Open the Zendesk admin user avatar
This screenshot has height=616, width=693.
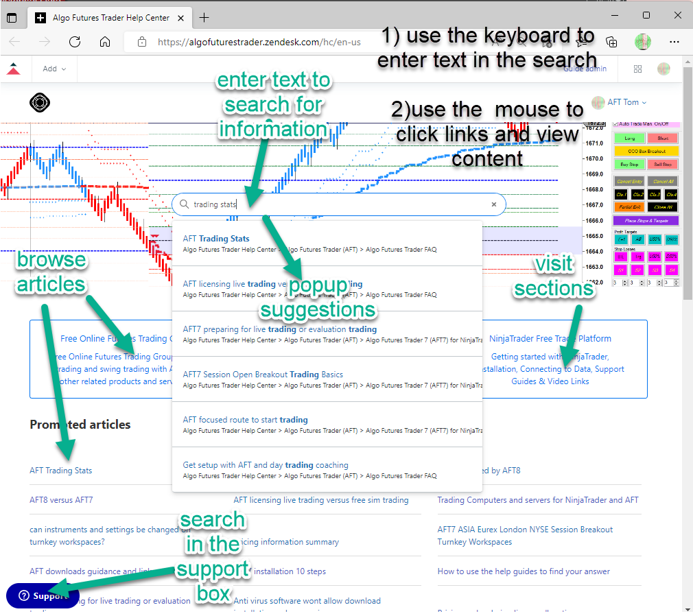(x=663, y=69)
